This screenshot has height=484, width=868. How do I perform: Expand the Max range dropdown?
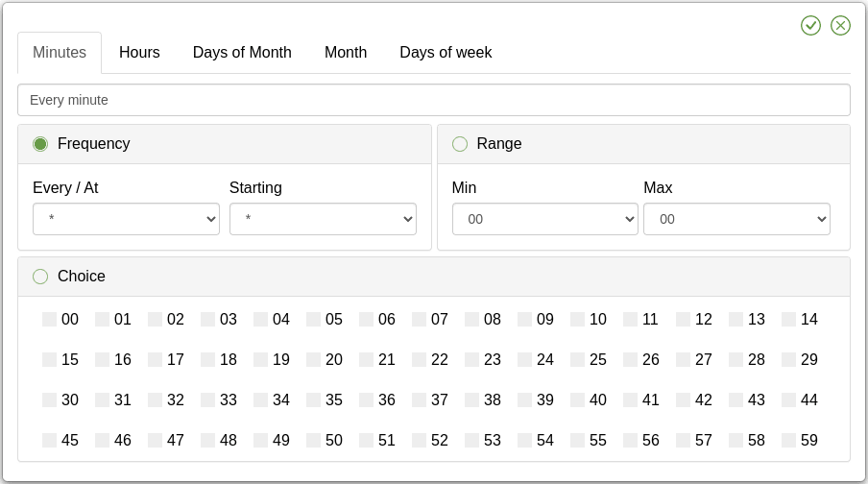click(736, 219)
